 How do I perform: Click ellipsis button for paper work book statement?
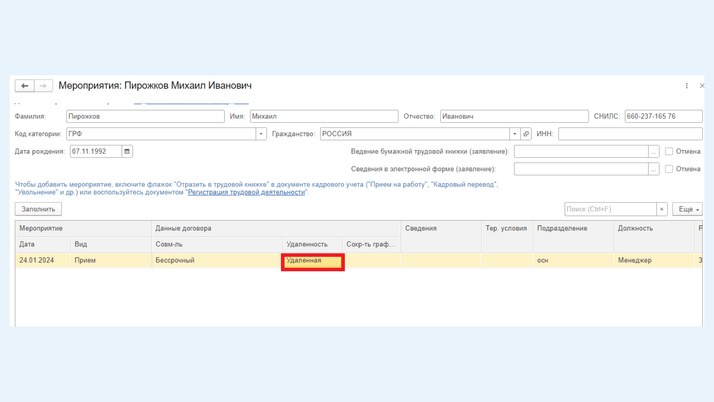pos(654,152)
